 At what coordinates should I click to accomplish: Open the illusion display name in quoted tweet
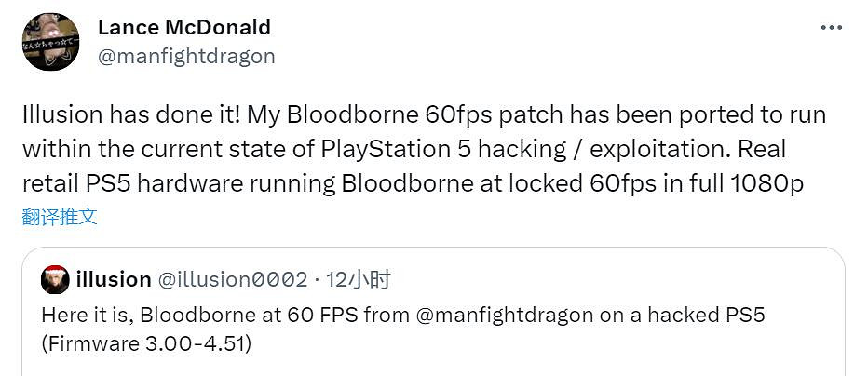pyautogui.click(x=114, y=279)
